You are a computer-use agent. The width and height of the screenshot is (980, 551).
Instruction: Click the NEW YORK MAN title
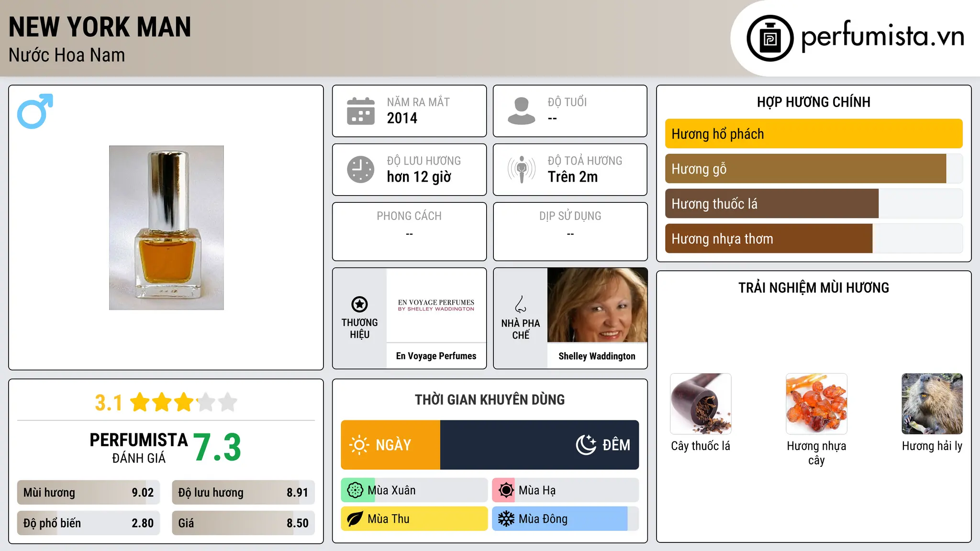[x=100, y=27]
